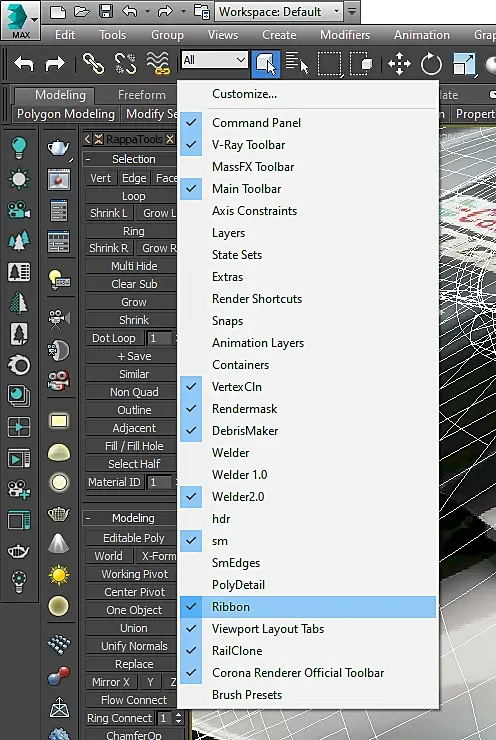Click the Material ID number field
This screenshot has width=496, height=740.
click(160, 482)
